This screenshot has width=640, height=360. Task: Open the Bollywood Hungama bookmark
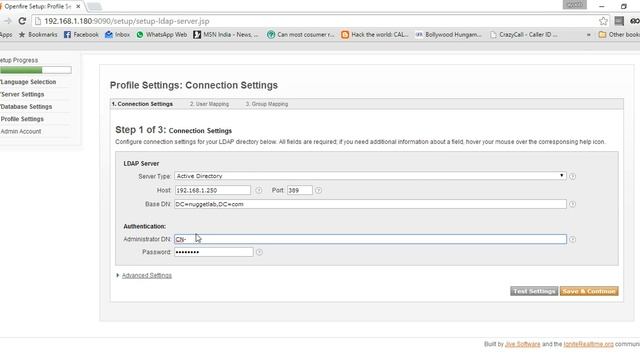pos(448,35)
